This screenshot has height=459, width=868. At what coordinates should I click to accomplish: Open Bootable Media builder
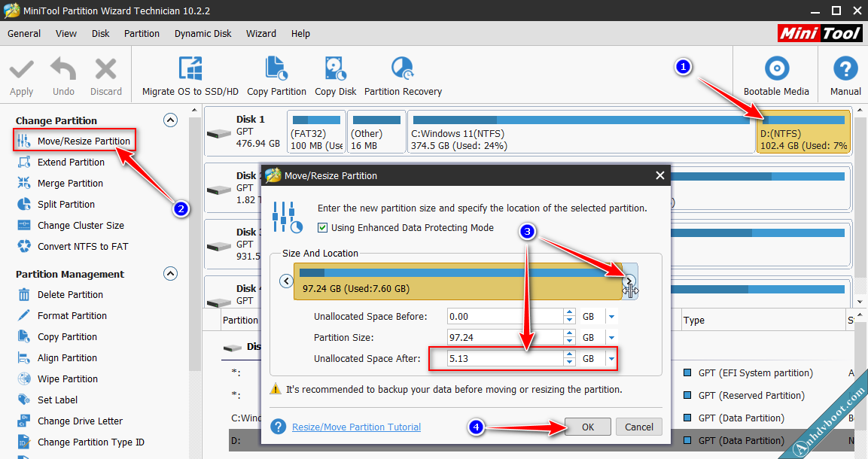[x=776, y=76]
